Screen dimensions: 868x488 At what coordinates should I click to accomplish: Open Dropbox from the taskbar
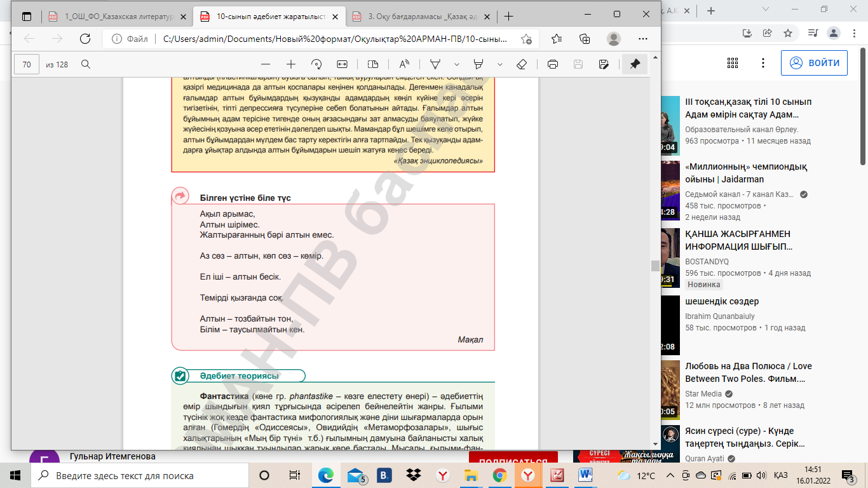point(414,475)
